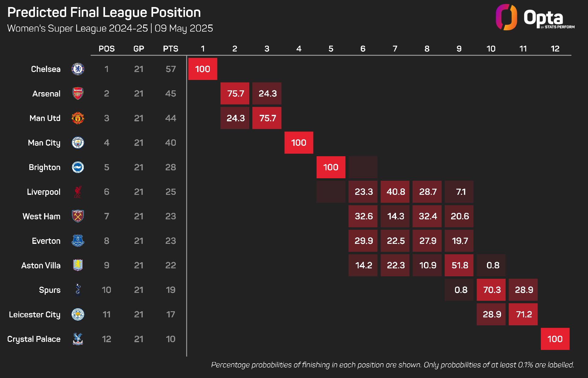Screen dimensions: 588x378
Task: Click the Leicester City team name
Action: click(35, 315)
